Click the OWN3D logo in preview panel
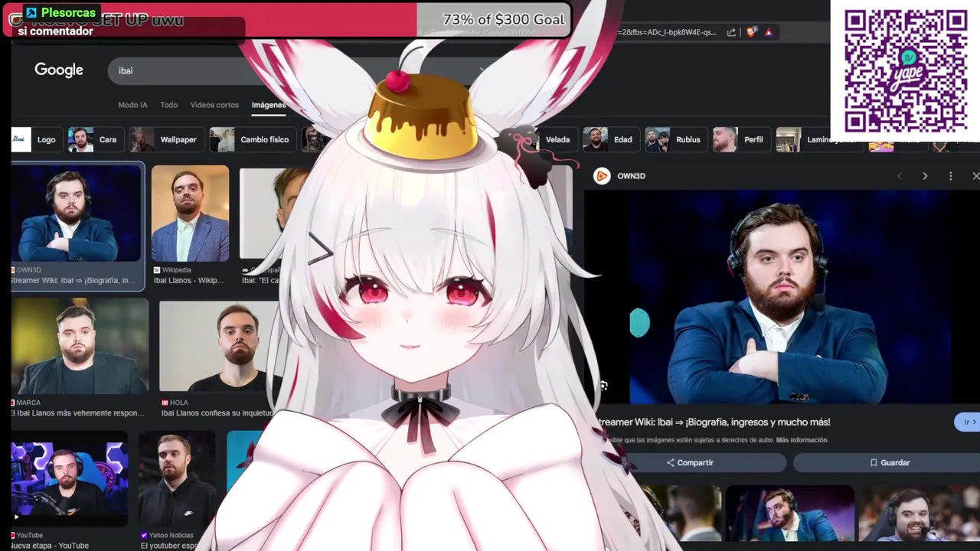This screenshot has width=980, height=551. pyautogui.click(x=602, y=176)
